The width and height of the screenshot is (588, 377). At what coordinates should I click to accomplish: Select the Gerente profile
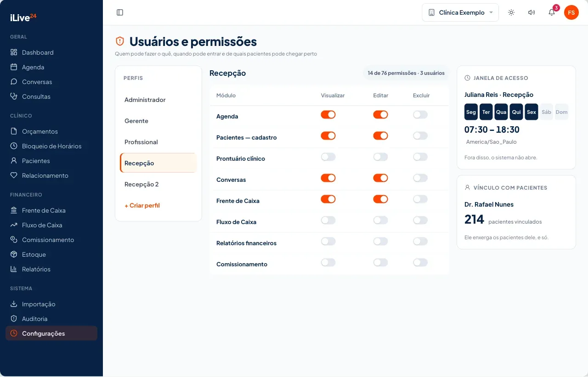(158, 121)
